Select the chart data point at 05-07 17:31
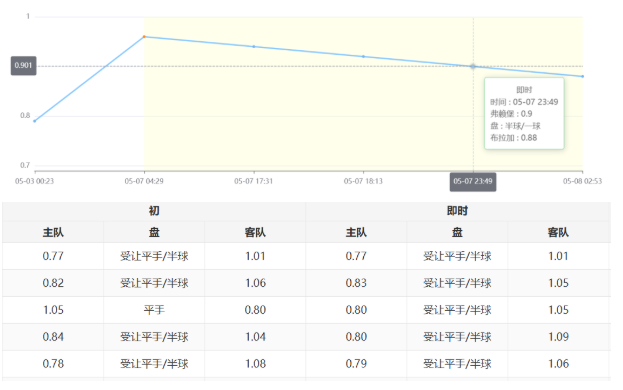The image size is (623, 390). coord(254,46)
